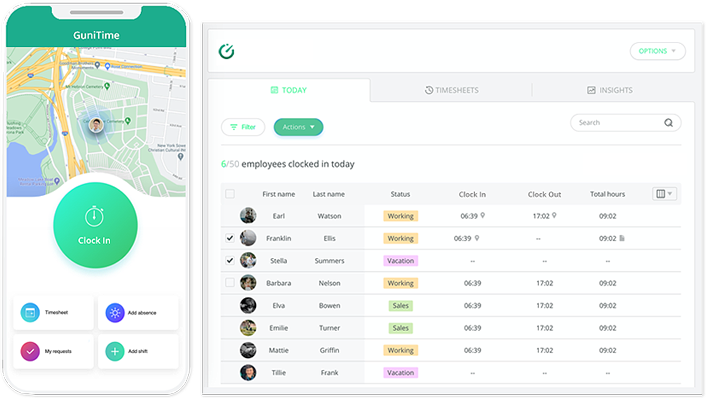Screen dimensions: 706x398
Task: Check the Barbara Nelson row checkbox
Action: click(x=230, y=283)
